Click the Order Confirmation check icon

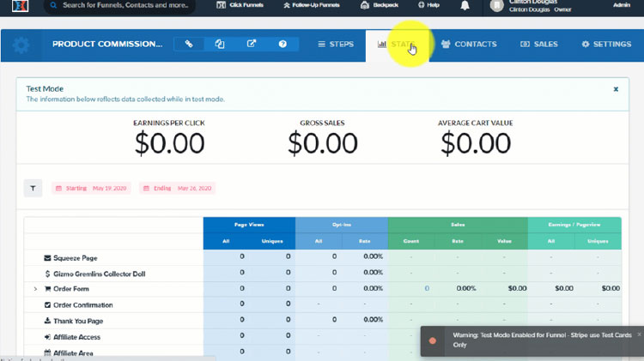pyautogui.click(x=47, y=304)
